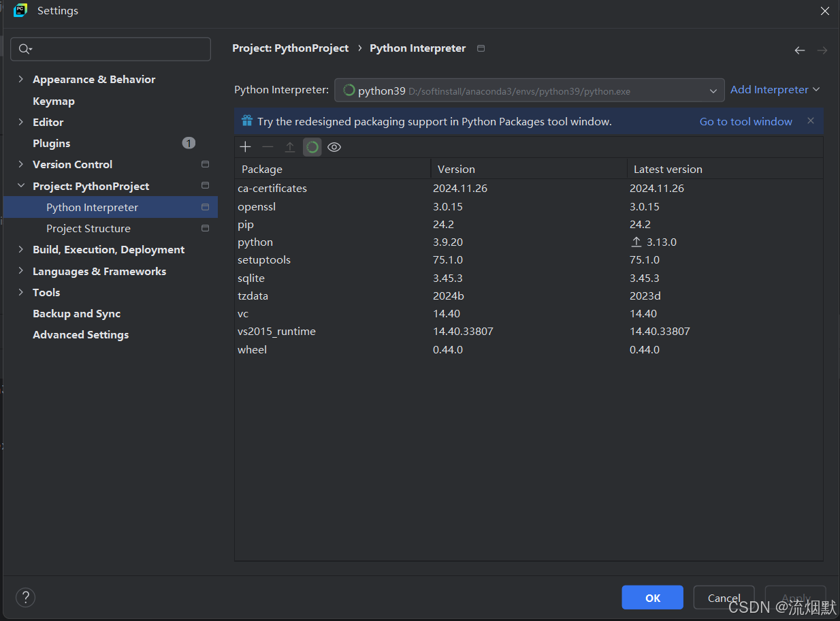Click the icon after Python Interpreter breadcrumb
This screenshot has width=840, height=621.
[x=481, y=48]
